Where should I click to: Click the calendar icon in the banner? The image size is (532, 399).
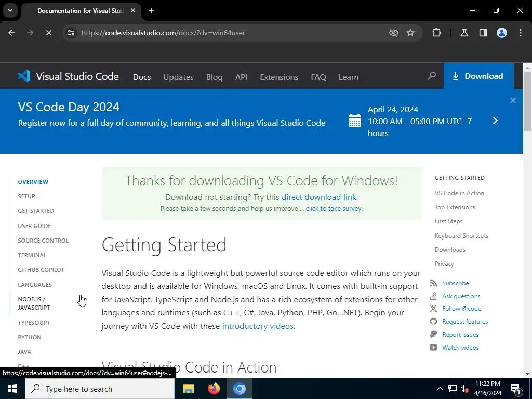(355, 121)
